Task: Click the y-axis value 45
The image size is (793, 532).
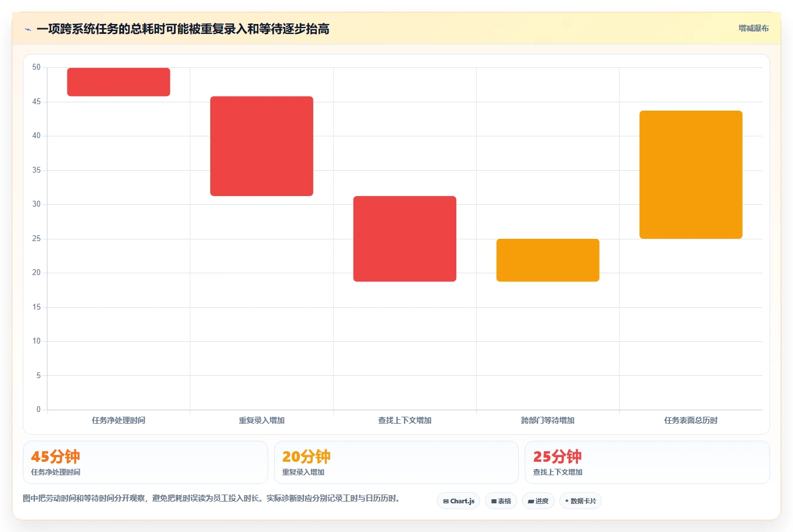Action: pos(36,102)
